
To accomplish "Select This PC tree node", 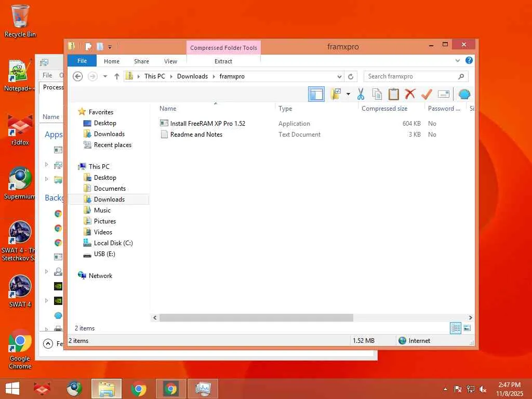I will [99, 167].
